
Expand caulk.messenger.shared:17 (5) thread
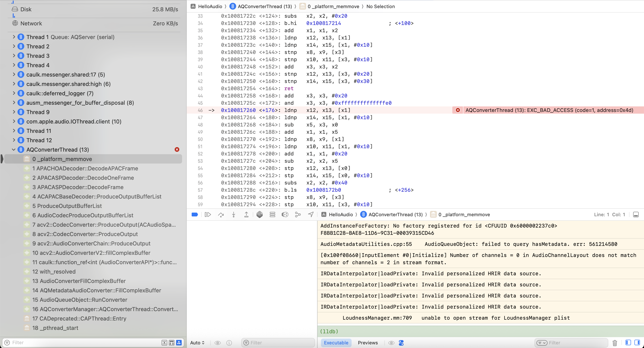coord(14,74)
